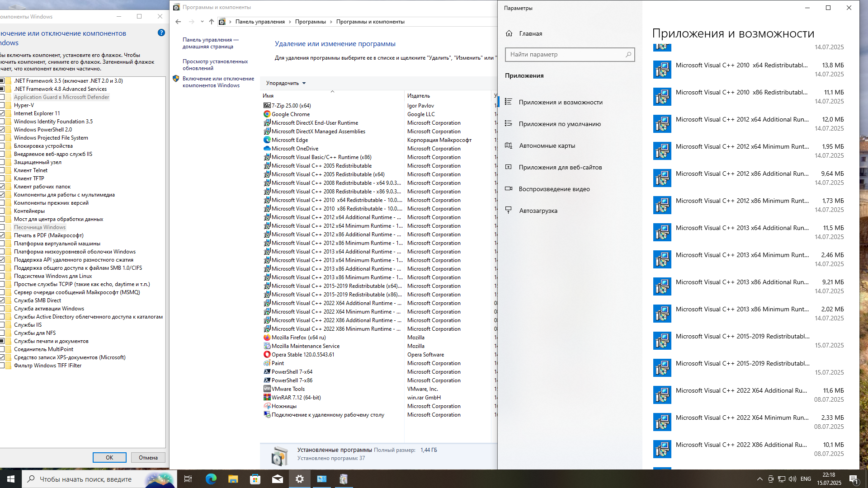Click the Visual C++ 2010 x64 installer icon in Settings
This screenshot has height=488, width=868.
(662, 70)
